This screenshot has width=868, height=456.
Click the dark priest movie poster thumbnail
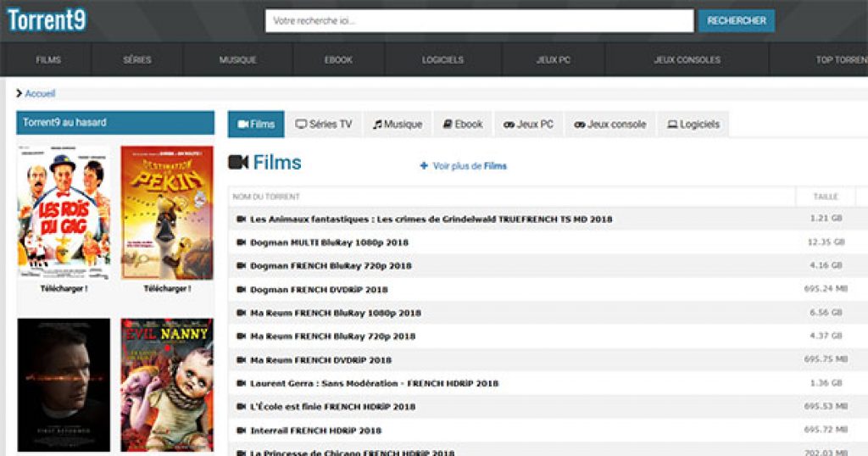(x=64, y=385)
